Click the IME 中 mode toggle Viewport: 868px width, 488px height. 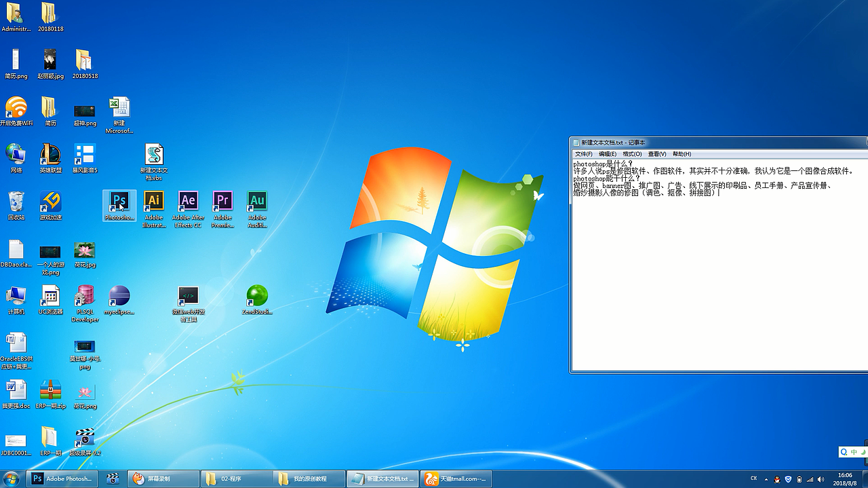tap(854, 452)
